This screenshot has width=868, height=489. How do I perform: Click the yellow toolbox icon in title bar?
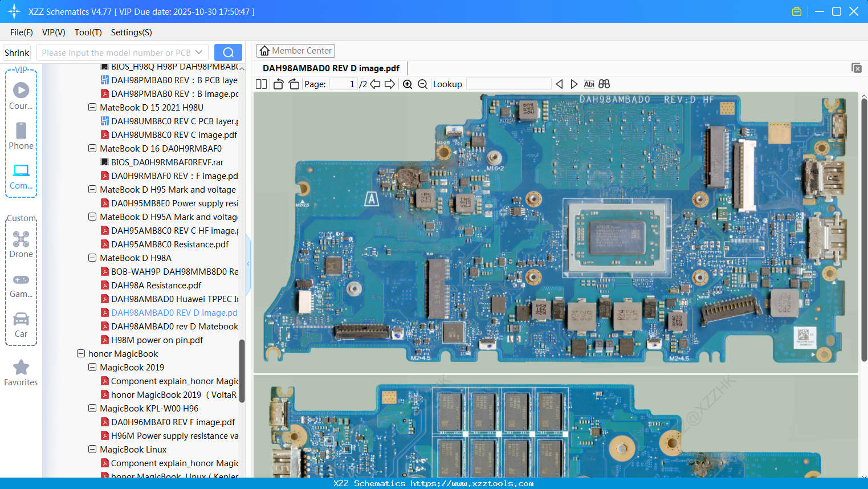pyautogui.click(x=797, y=11)
